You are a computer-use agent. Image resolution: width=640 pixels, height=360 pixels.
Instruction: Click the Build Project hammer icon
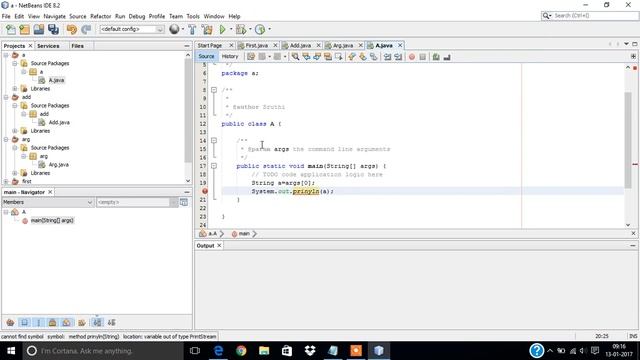[192, 29]
